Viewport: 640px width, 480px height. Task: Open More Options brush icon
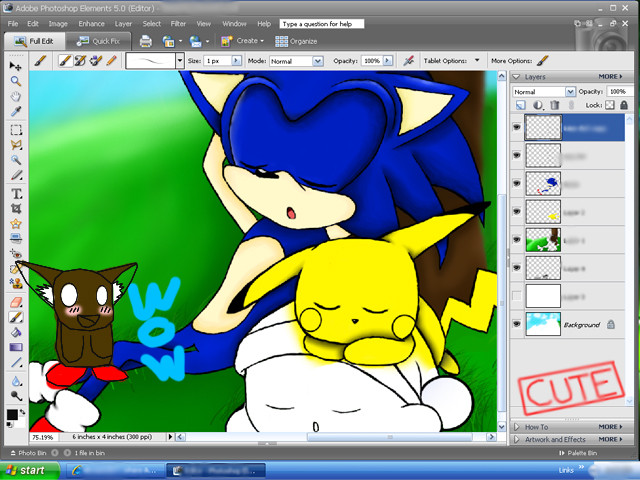click(x=542, y=61)
